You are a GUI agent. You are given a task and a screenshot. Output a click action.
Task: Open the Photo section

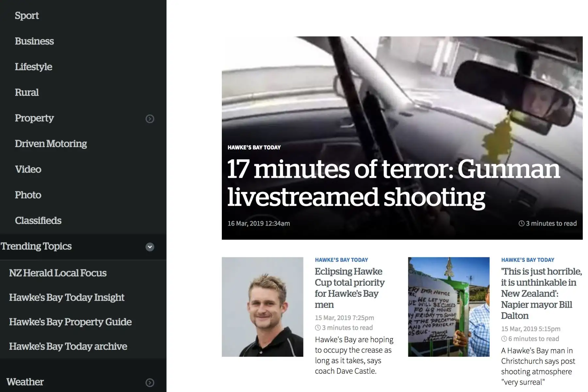pos(28,195)
